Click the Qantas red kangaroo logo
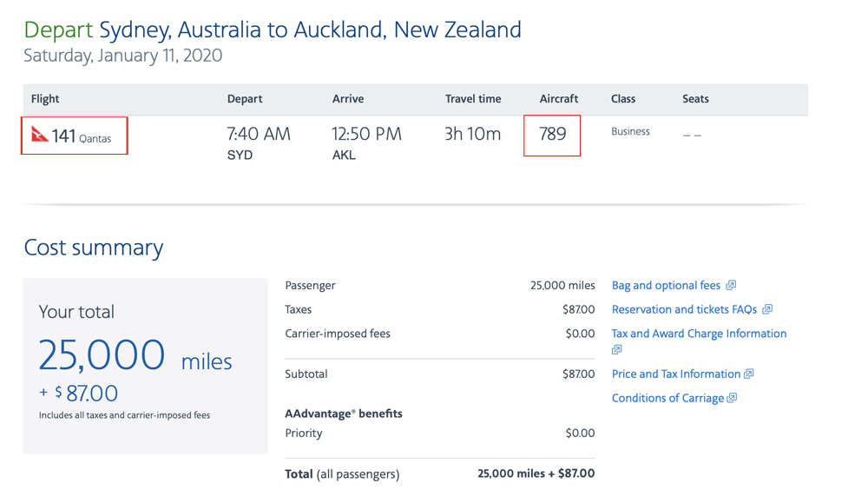This screenshot has height=503, width=868. (39, 134)
